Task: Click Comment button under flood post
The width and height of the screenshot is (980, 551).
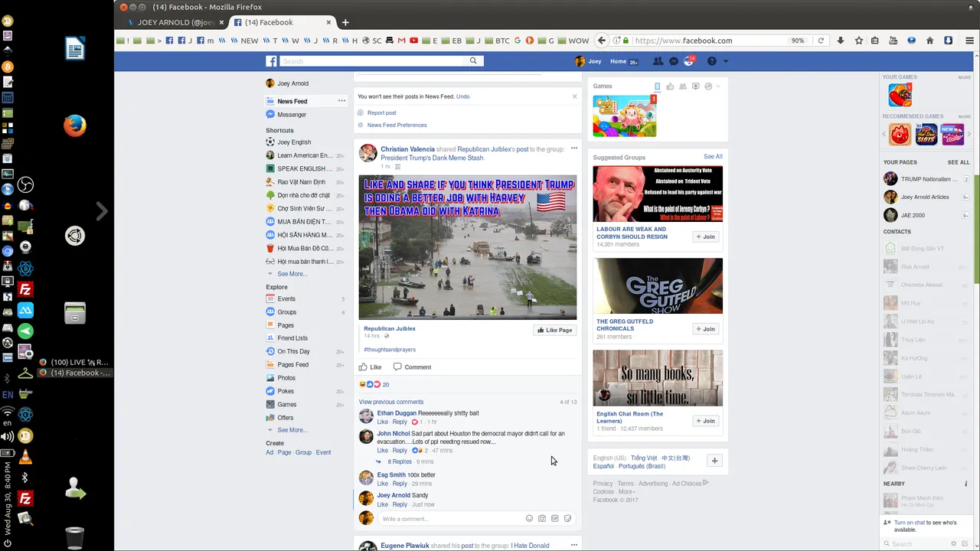Action: 412,367
